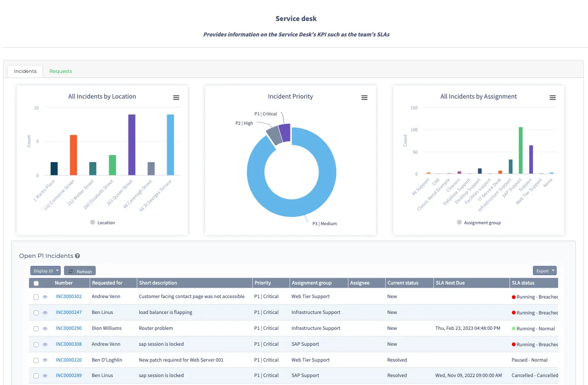Check the box for incident INC0000302
The image size is (588, 385).
tap(36, 297)
